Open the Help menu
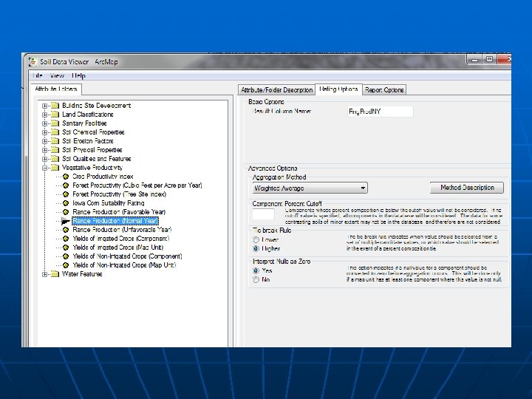The width and height of the screenshot is (532, 399). (x=78, y=75)
